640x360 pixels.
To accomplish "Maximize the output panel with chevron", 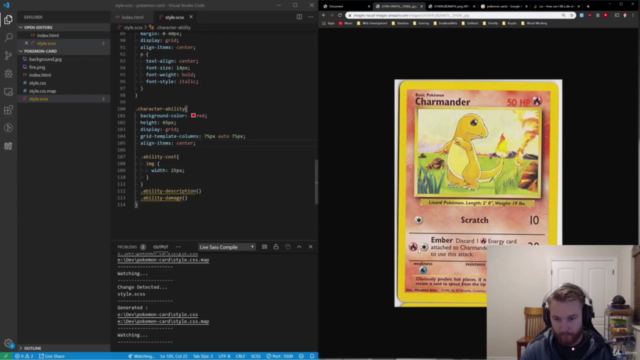I will tap(299, 247).
